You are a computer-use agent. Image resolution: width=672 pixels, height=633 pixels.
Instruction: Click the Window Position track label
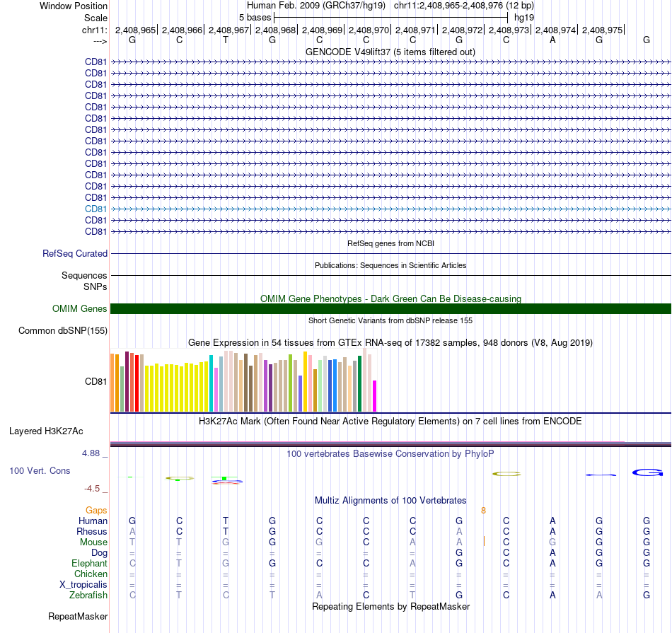pos(74,6)
